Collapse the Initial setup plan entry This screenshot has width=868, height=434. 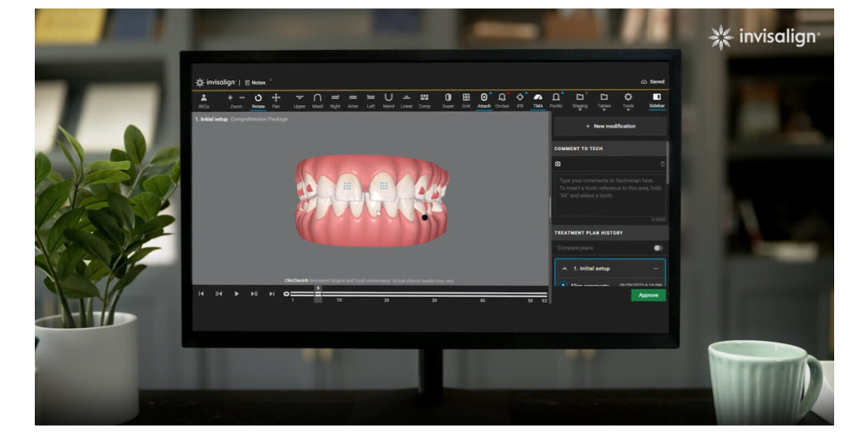tap(564, 269)
